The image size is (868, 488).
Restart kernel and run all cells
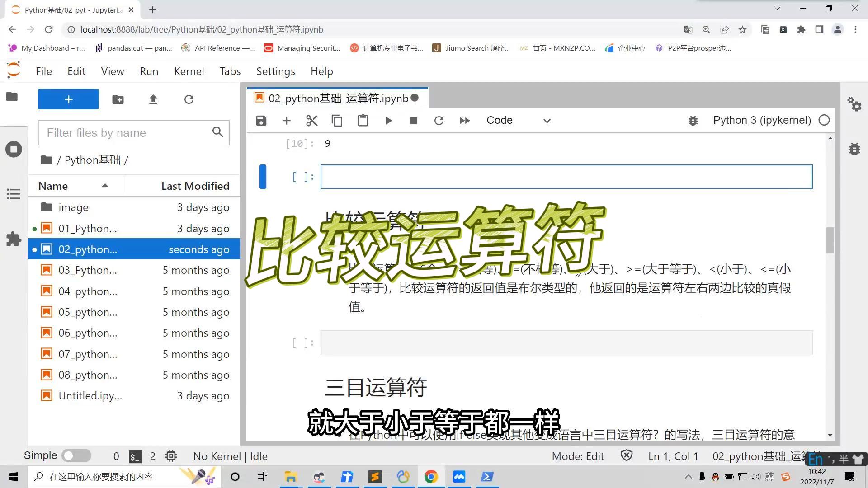coord(465,121)
